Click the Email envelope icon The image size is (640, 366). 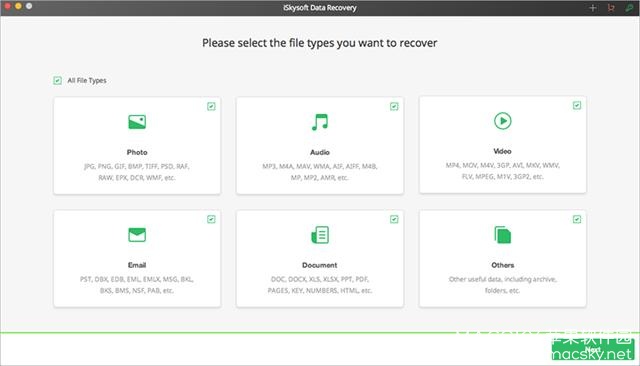click(x=137, y=235)
